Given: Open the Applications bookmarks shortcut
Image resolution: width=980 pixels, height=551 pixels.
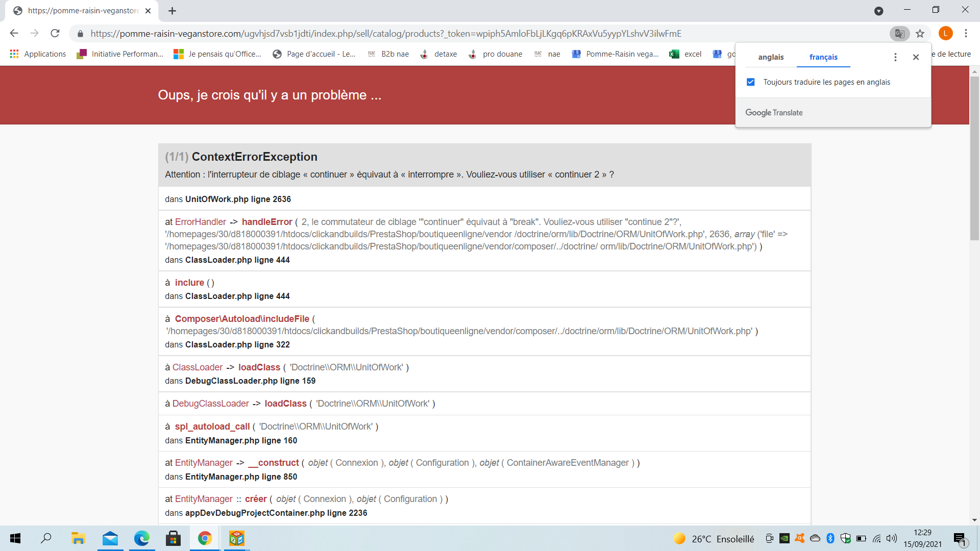Looking at the screenshot, I should coord(38,54).
